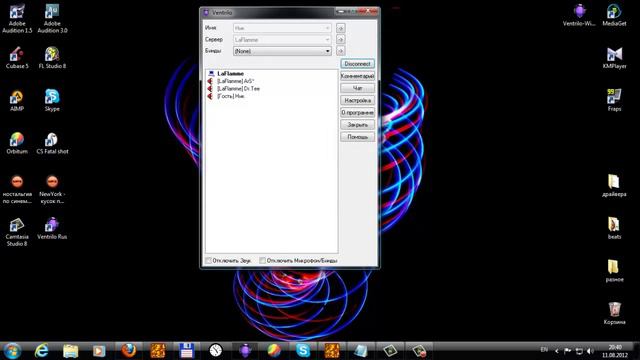Viewport: 640px width, 360px height.
Task: Select the Camtasia Studio 8 desktop icon
Action: pos(17,232)
